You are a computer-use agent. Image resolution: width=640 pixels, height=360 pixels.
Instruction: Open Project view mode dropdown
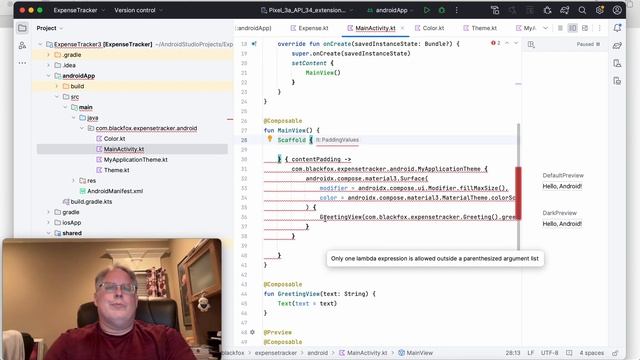[50, 28]
